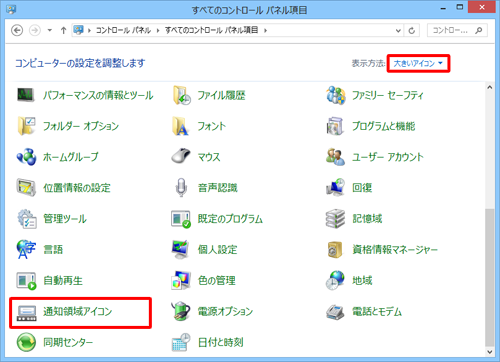Click the 既定のプログラム icon
500x362 pixels.
point(181,219)
